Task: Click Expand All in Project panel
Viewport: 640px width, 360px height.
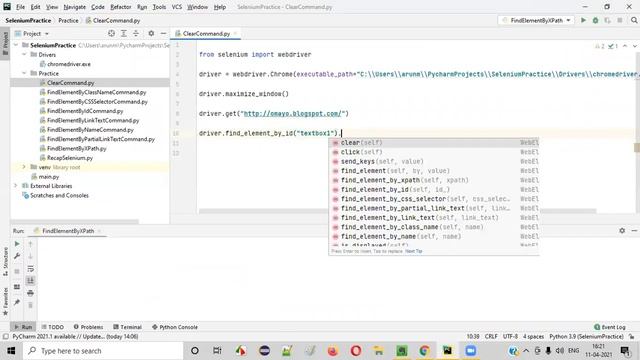Action: tap(124, 33)
